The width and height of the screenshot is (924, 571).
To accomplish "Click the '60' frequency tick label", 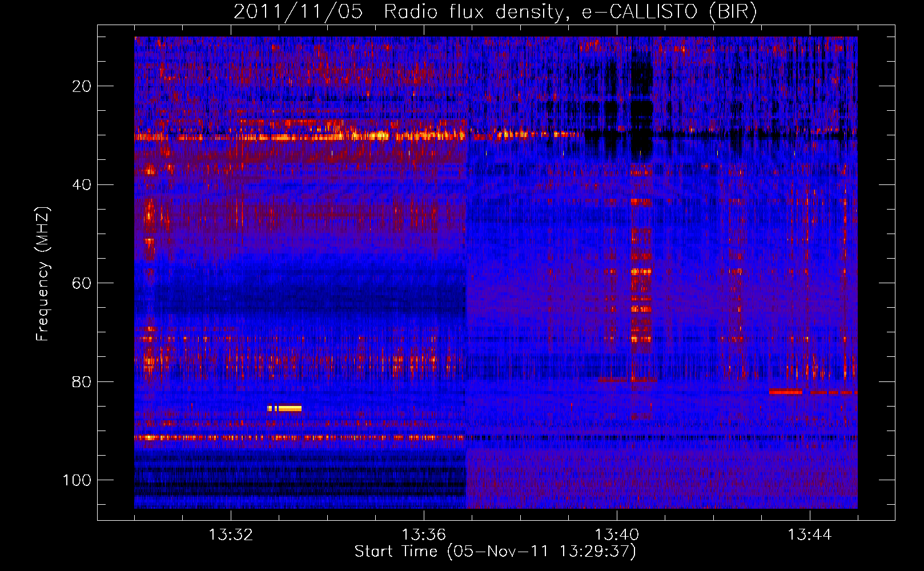I will (x=82, y=283).
